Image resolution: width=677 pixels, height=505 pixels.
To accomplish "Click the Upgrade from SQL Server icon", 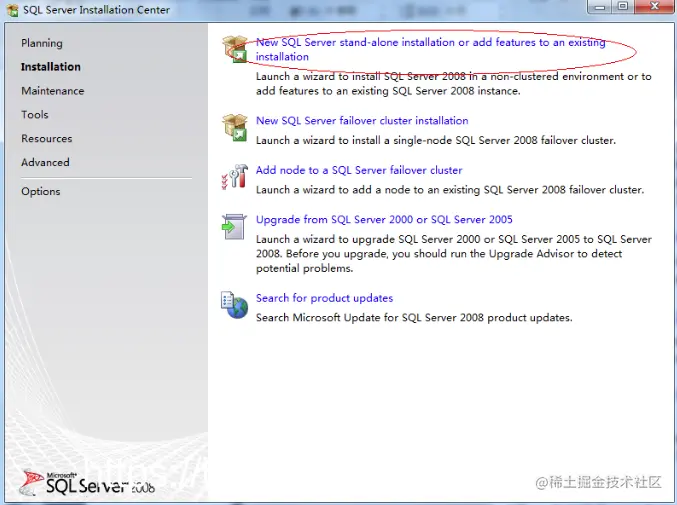I will click(x=234, y=227).
